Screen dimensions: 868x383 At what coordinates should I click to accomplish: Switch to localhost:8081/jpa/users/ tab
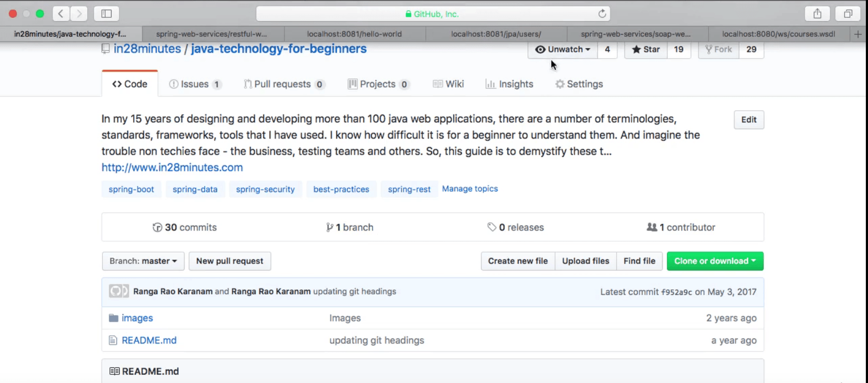[x=496, y=34]
